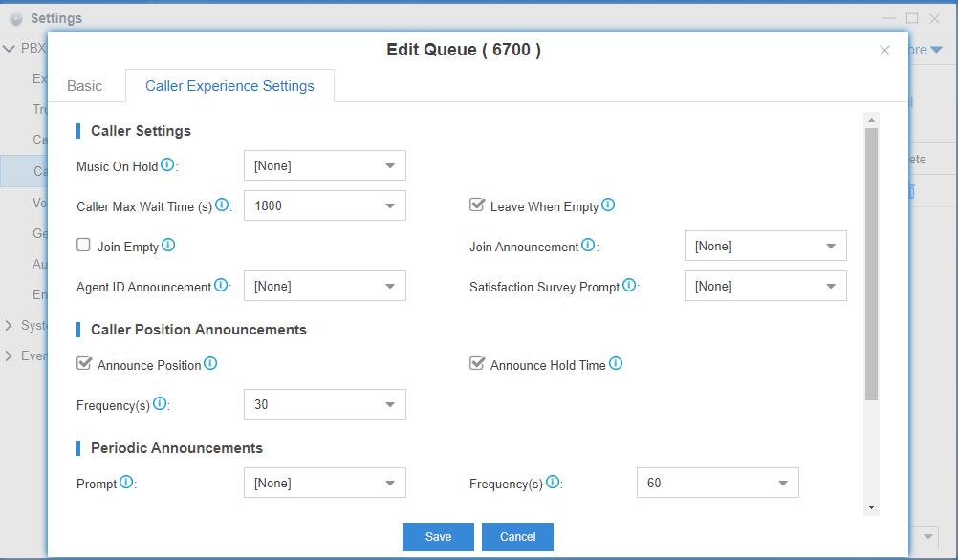Click info icon beside Periodic Announcements Prompt
958x560 pixels.
[126, 483]
